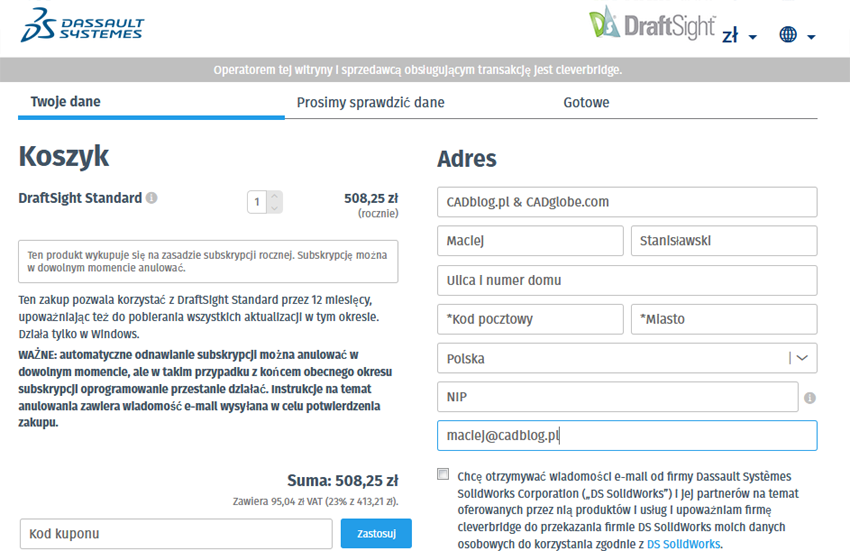Image resolution: width=850 pixels, height=551 pixels.
Task: Open the Polska country dropdown
Action: coord(627,358)
